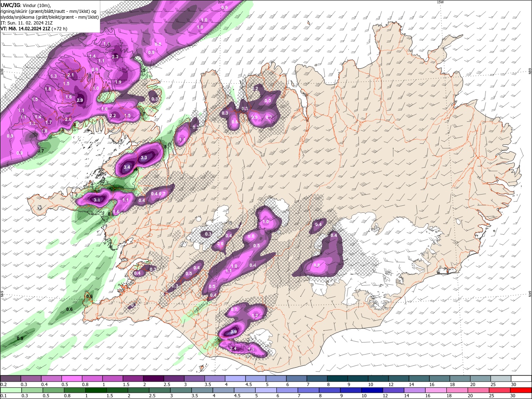Click the '2.4' snowfall value near the south coast
This screenshot has height=399, width=532.
coord(233,348)
